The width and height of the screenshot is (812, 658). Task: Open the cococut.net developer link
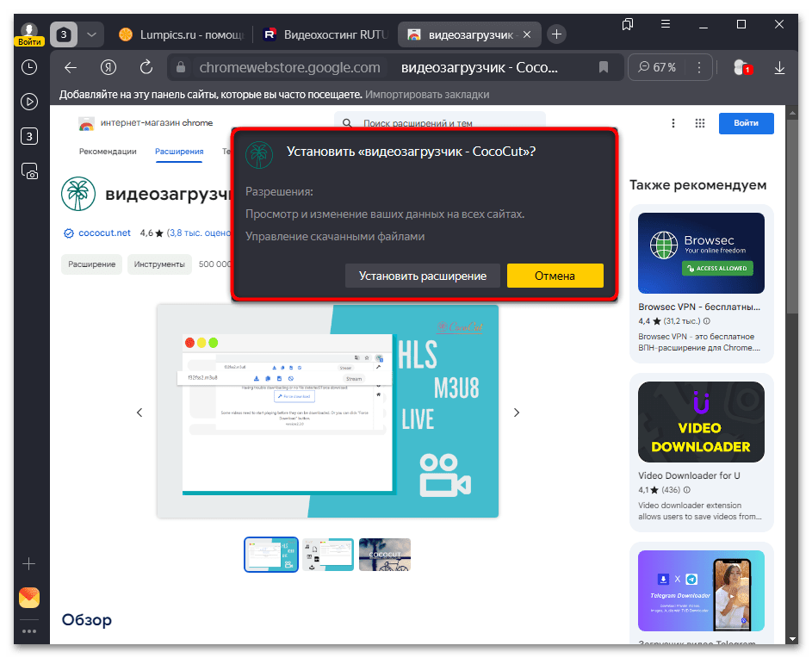pos(104,233)
